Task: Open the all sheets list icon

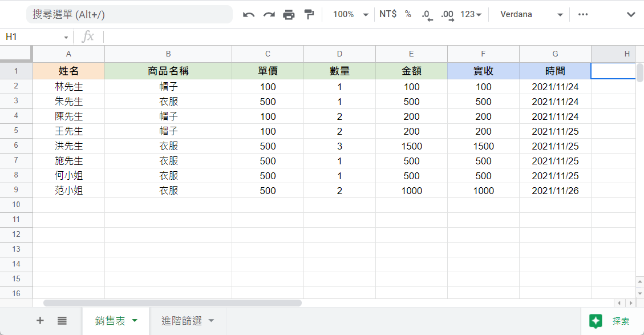Action: (x=62, y=321)
